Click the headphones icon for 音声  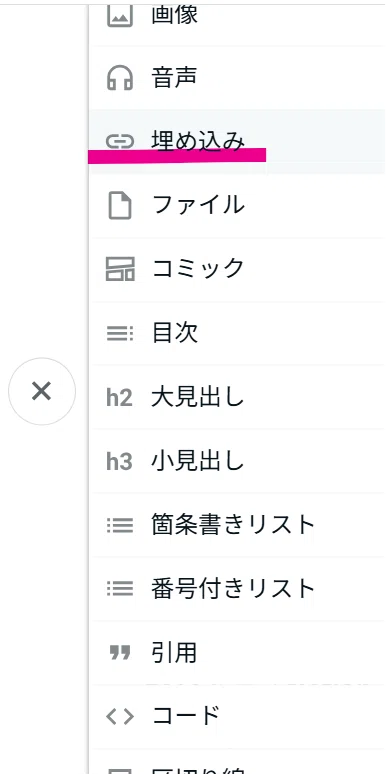tap(120, 78)
